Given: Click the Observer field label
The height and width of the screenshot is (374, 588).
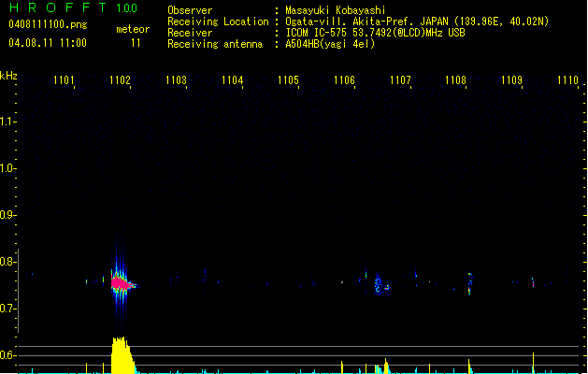Looking at the screenshot, I should [x=190, y=10].
